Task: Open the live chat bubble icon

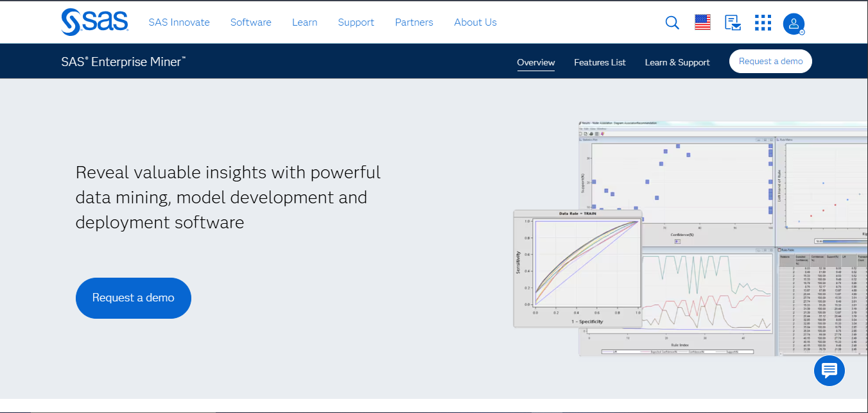Action: 829,370
